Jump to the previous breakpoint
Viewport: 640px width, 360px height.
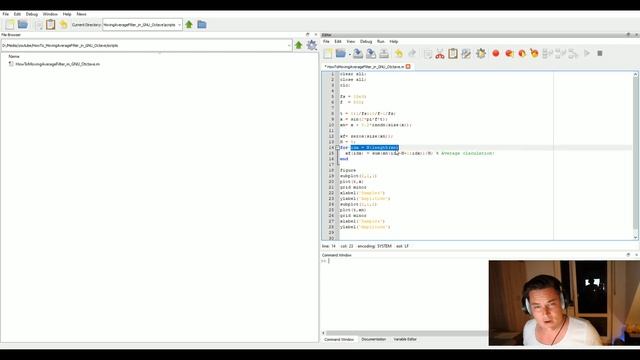pos(509,53)
